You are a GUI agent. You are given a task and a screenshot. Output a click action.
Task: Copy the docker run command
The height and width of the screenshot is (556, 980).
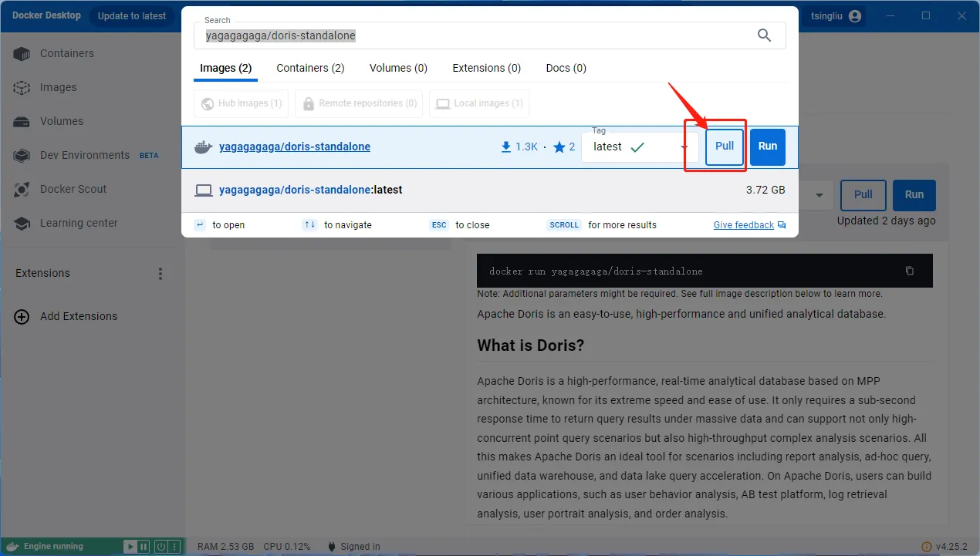click(910, 271)
